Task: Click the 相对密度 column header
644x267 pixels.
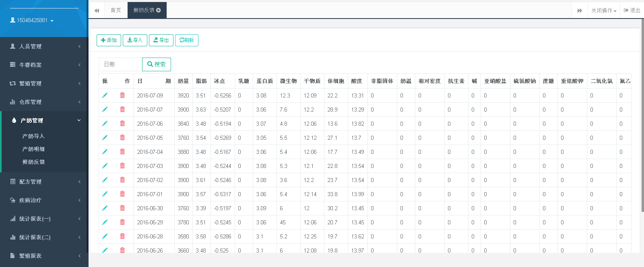Action: (429, 81)
